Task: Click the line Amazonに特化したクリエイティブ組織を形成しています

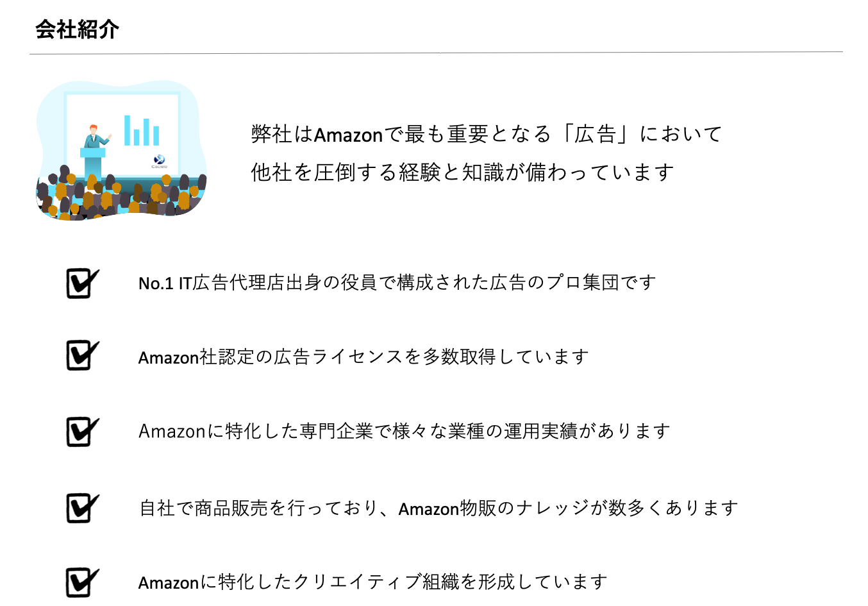Action: (x=372, y=582)
